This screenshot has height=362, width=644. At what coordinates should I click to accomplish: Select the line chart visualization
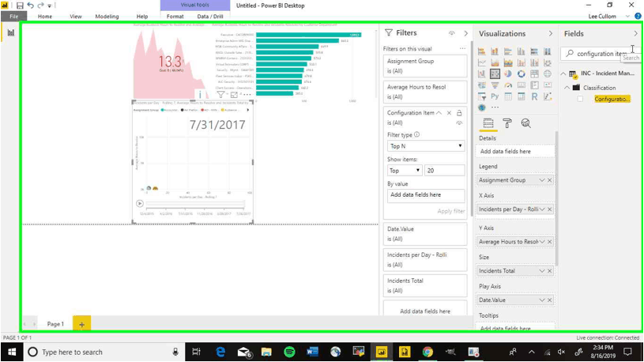(x=482, y=62)
